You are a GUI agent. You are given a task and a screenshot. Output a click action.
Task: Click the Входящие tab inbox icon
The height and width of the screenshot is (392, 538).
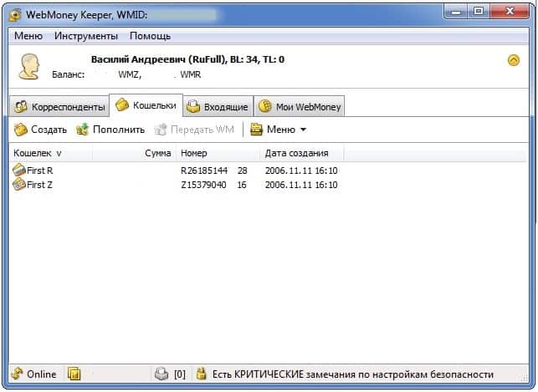pos(193,106)
